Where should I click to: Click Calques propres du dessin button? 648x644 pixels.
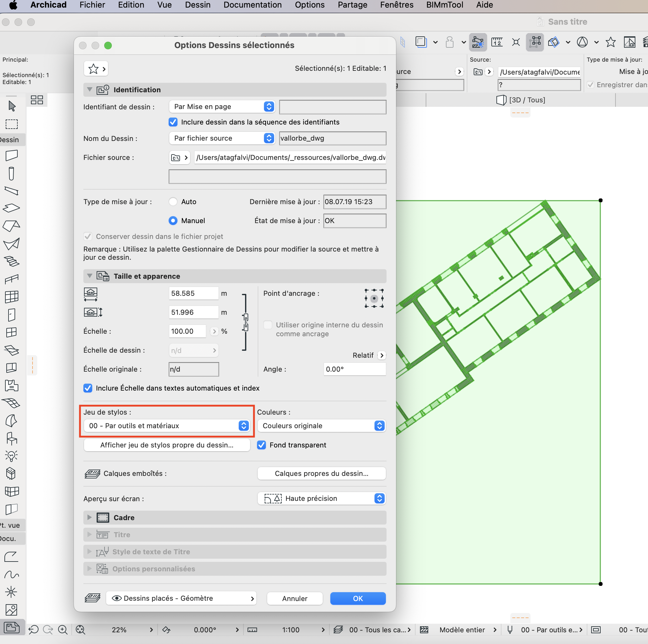point(322,473)
